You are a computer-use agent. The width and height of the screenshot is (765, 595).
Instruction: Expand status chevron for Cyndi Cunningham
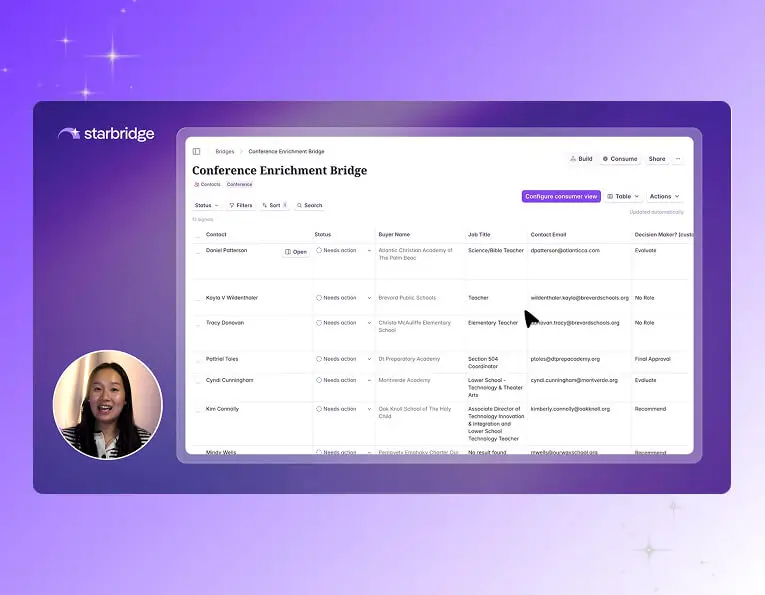(x=369, y=380)
